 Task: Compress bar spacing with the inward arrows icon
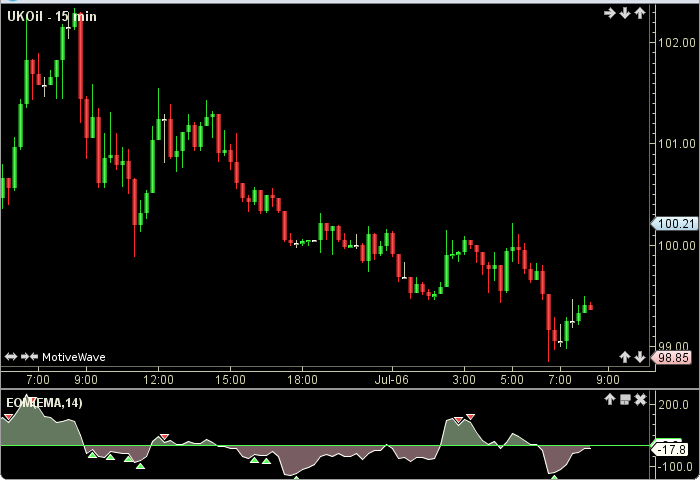(29, 357)
